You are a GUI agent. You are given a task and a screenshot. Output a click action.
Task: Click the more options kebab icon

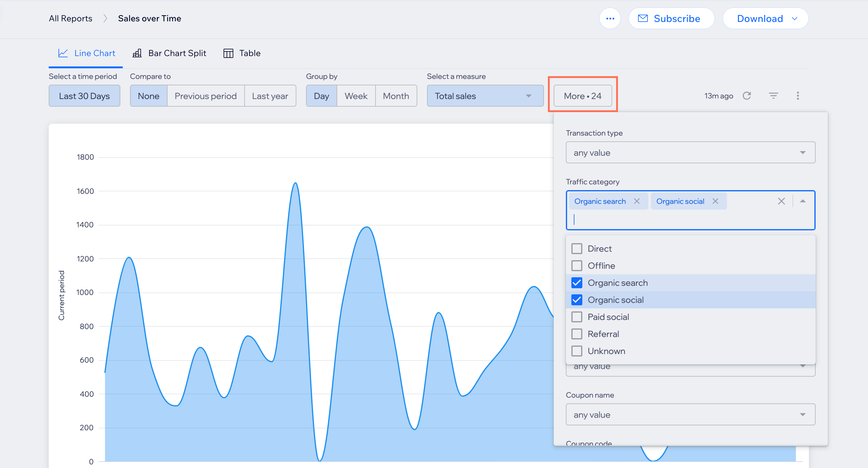(x=798, y=96)
